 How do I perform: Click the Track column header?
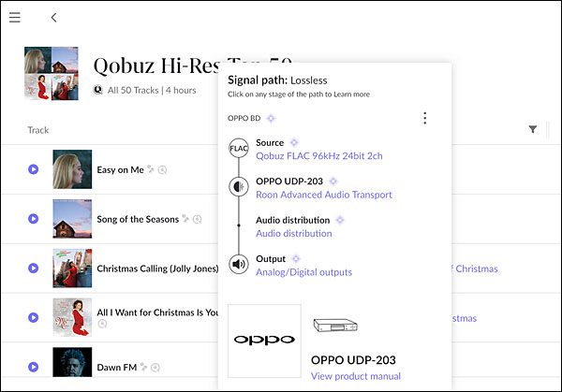[38, 130]
